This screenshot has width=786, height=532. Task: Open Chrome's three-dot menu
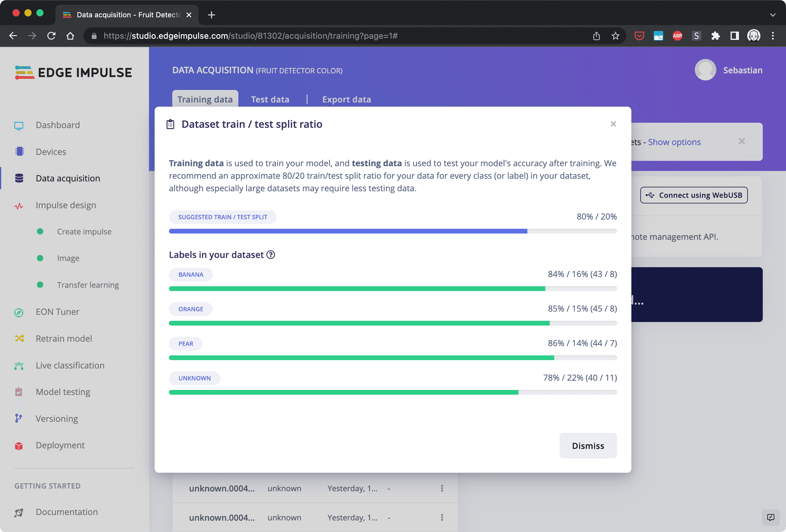point(773,36)
